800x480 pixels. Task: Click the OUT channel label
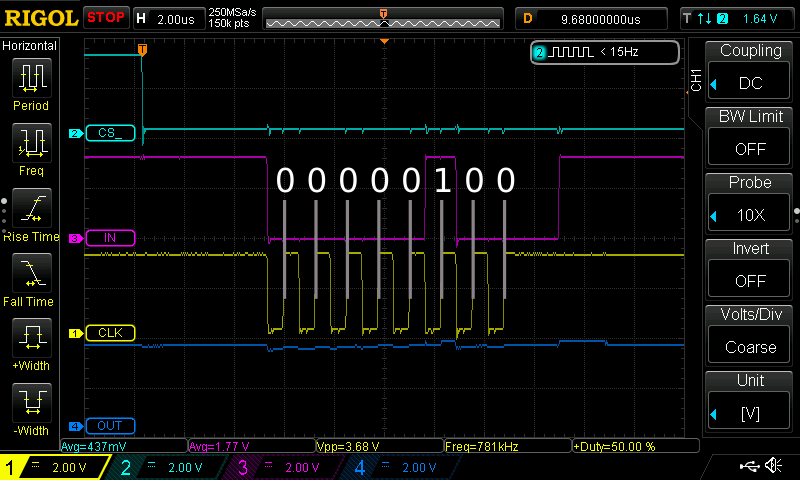[x=110, y=426]
